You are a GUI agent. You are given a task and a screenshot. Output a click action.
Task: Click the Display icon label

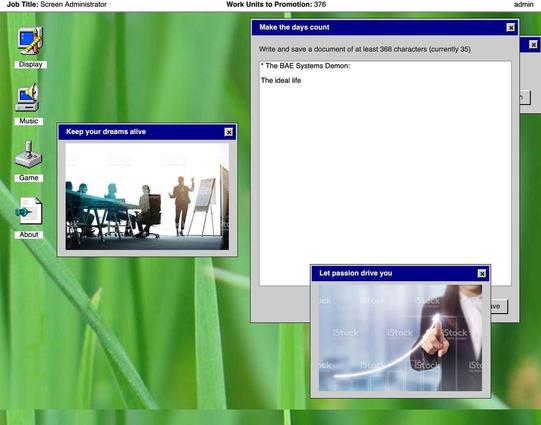coord(30,65)
